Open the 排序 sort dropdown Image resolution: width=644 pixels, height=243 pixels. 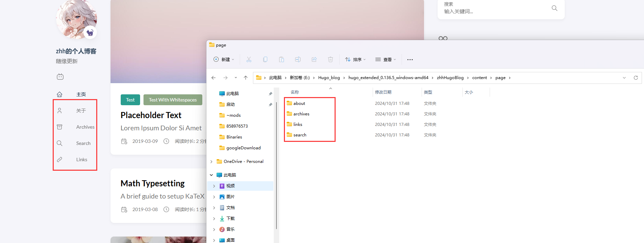pyautogui.click(x=356, y=59)
